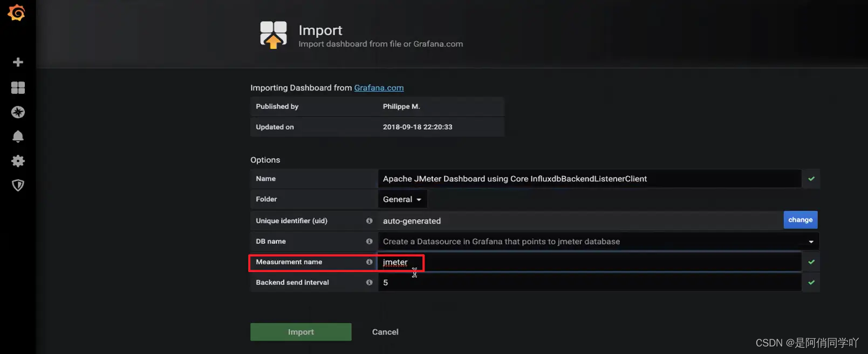Viewport: 868px width, 354px height.
Task: Click the green checkmark beside the Name field
Action: coord(811,179)
